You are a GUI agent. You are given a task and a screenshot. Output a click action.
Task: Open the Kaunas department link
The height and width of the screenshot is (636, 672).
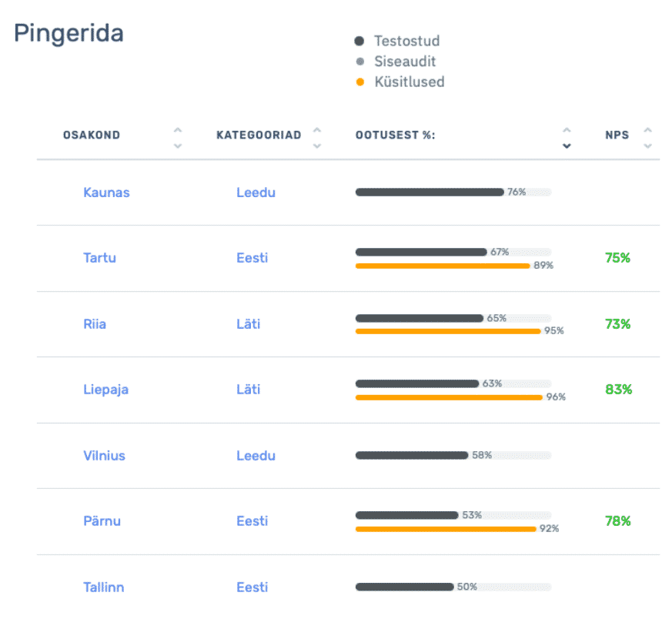tap(106, 192)
